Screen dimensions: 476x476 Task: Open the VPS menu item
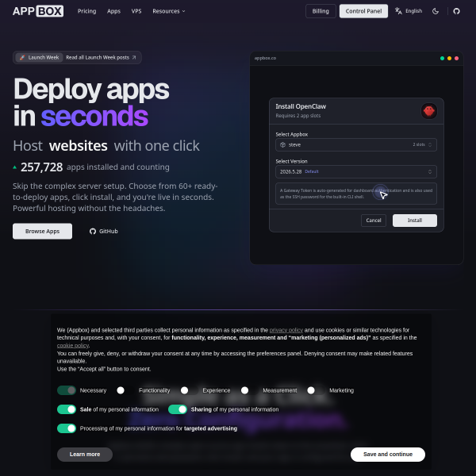[x=136, y=11]
